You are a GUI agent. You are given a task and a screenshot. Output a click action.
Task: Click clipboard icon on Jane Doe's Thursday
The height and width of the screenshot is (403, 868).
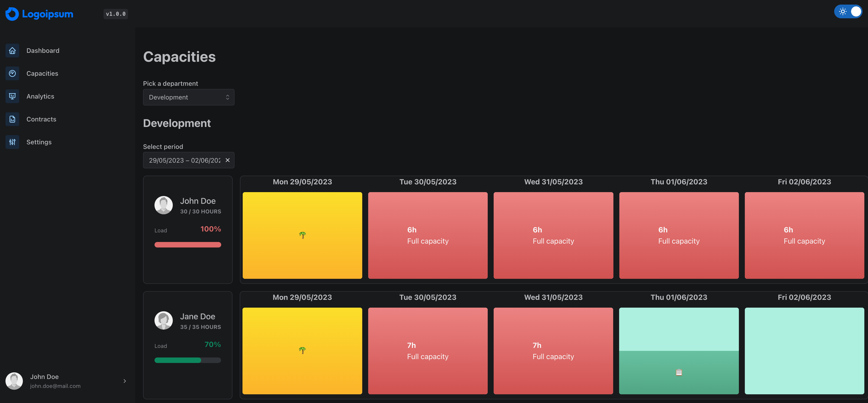679,372
